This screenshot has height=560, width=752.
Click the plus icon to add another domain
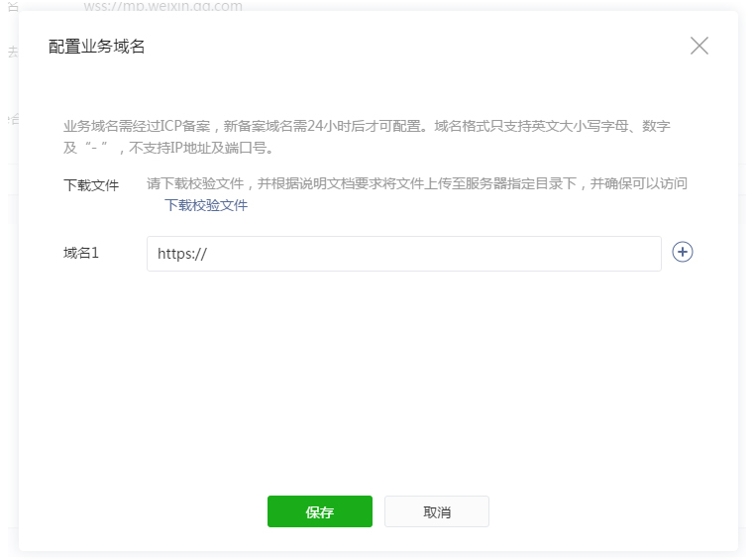(683, 252)
